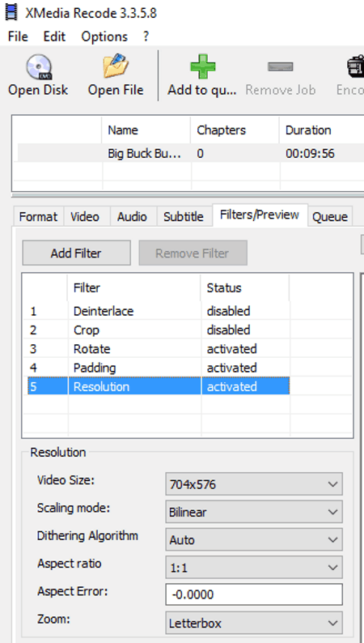The height and width of the screenshot is (643, 364).
Task: Open the Options menu
Action: pyautogui.click(x=104, y=36)
